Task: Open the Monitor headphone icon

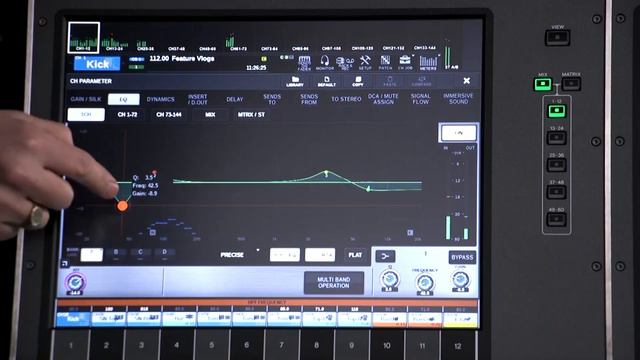Action: tap(324, 63)
